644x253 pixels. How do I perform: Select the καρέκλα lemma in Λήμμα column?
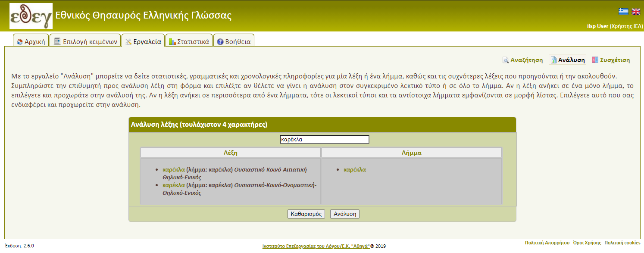[x=355, y=169]
